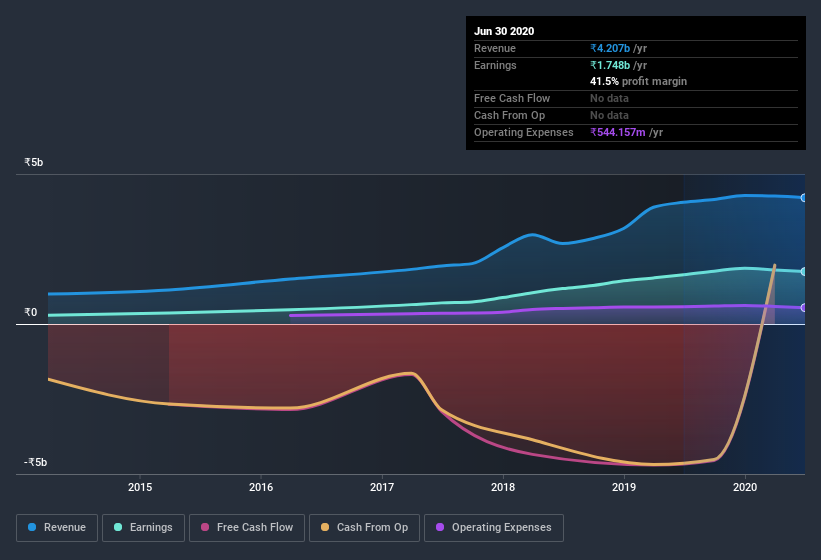
Task: Click the -₹5b y-axis label
Action: click(x=35, y=462)
